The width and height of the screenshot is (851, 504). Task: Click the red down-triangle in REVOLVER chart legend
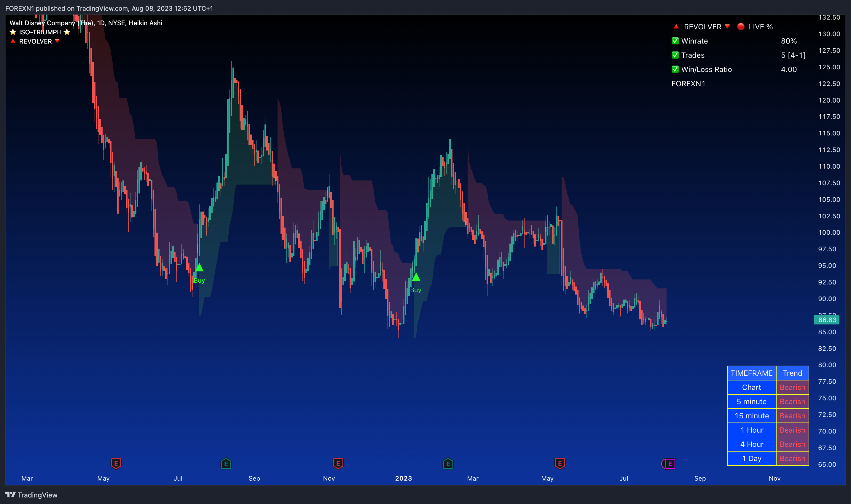57,41
